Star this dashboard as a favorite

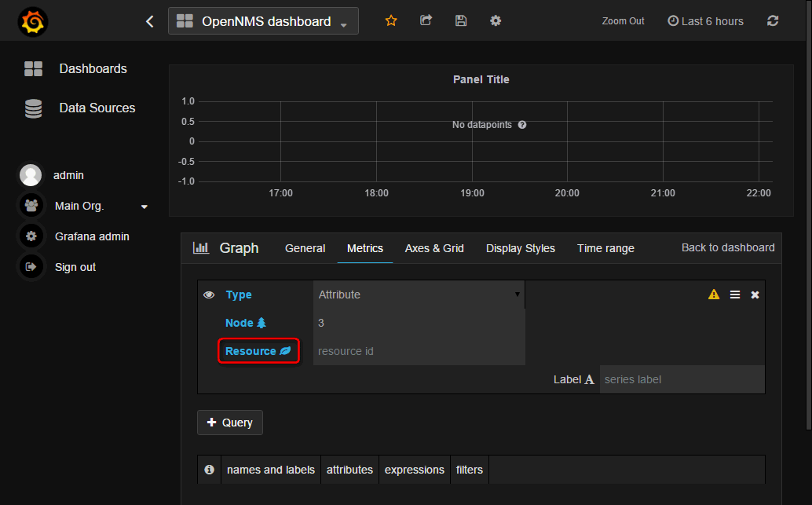[391, 20]
